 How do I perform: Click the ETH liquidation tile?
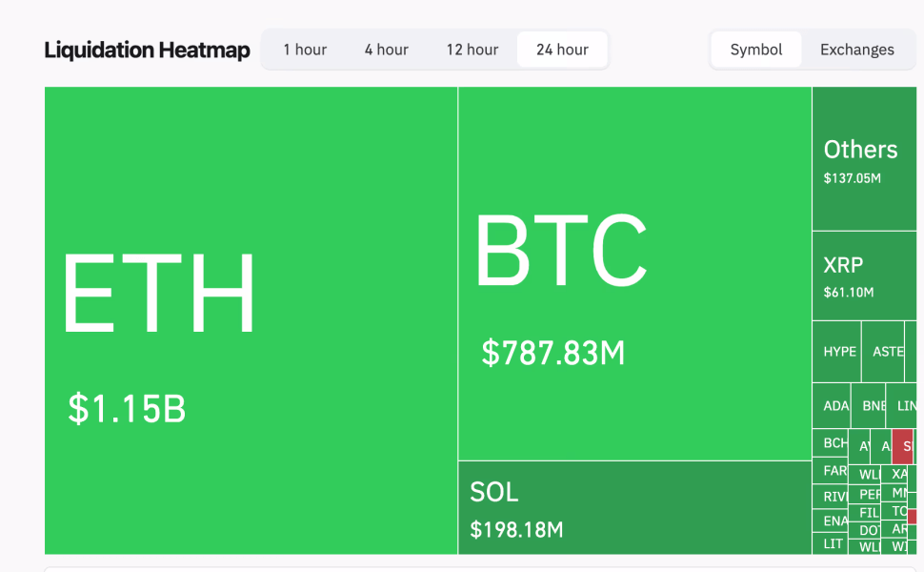coord(251,320)
